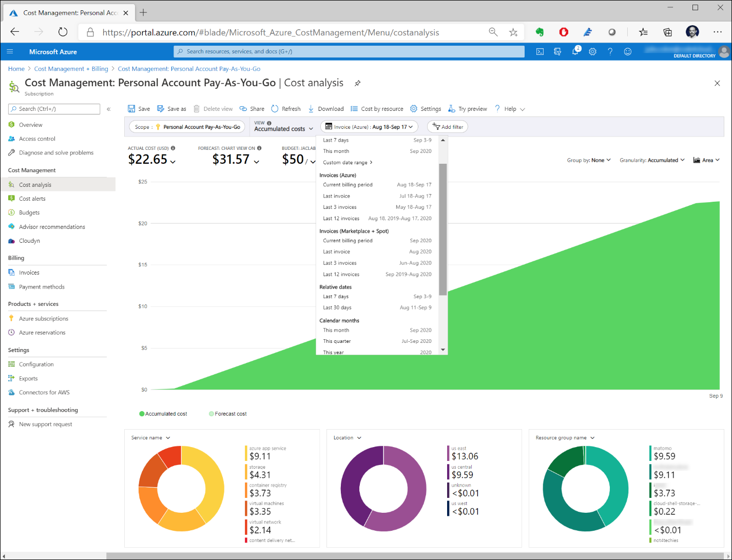Click the date dropdown scrollbar down arrow
Screen dimensions: 732x560
pos(443,350)
